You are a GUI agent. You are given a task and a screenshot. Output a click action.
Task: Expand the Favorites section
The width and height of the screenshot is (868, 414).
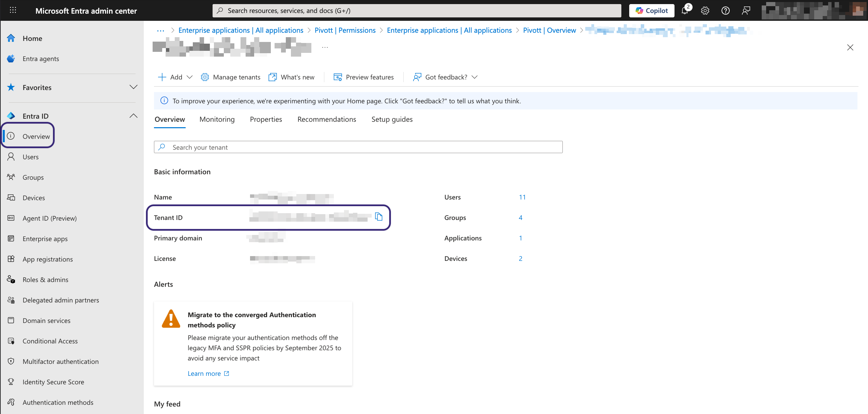click(x=133, y=87)
